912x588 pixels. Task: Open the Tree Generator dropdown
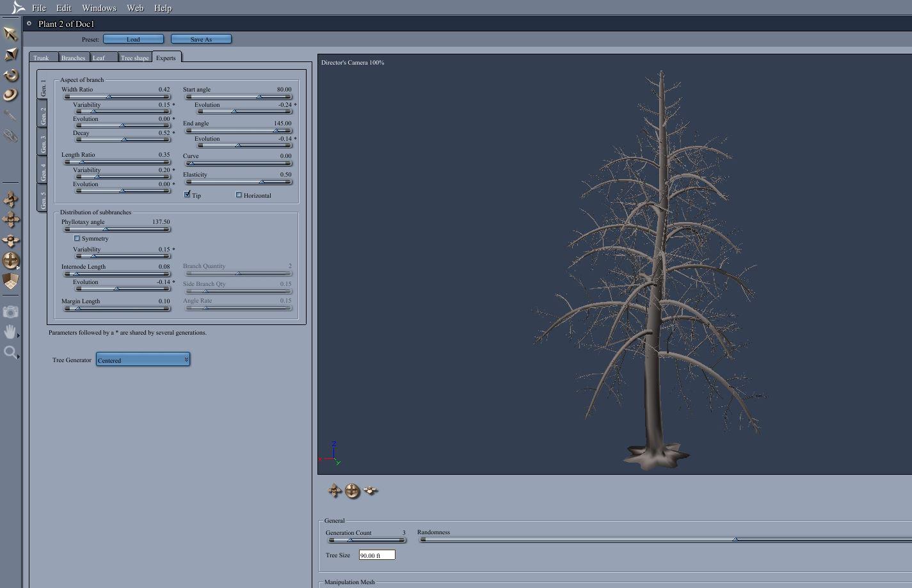(x=143, y=360)
